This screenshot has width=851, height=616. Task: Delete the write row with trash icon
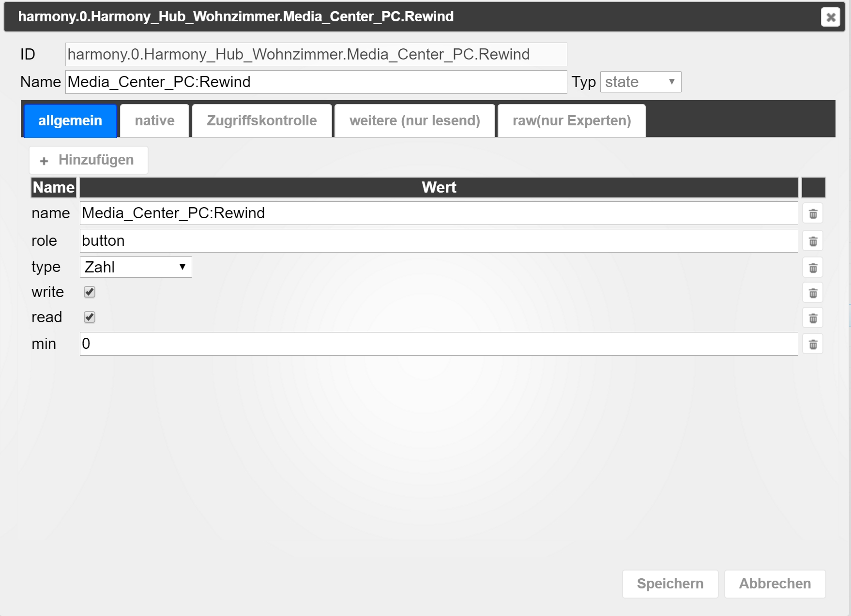(813, 293)
